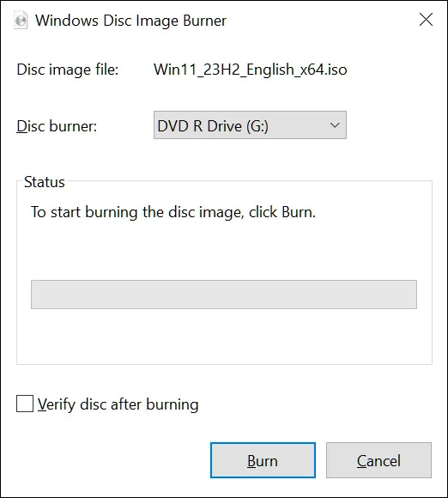The image size is (448, 498).
Task: Start burning with the Burn button
Action: pyautogui.click(x=263, y=460)
